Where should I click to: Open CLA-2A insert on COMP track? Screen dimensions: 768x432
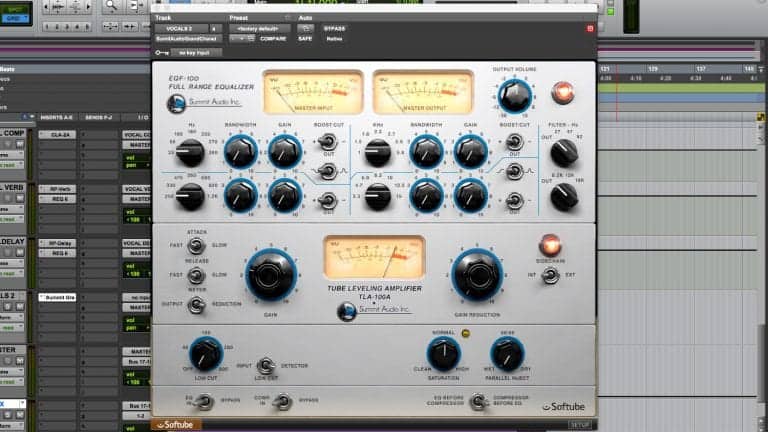pyautogui.click(x=57, y=135)
